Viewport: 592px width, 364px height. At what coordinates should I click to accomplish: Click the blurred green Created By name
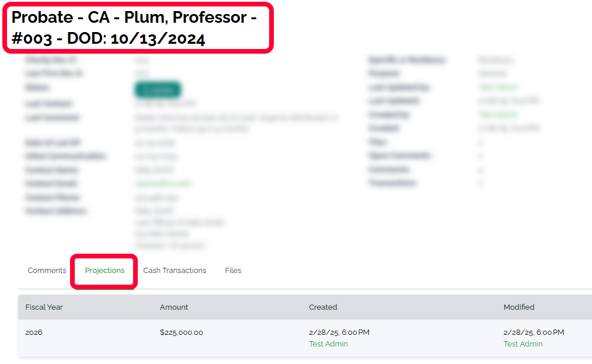(498, 115)
